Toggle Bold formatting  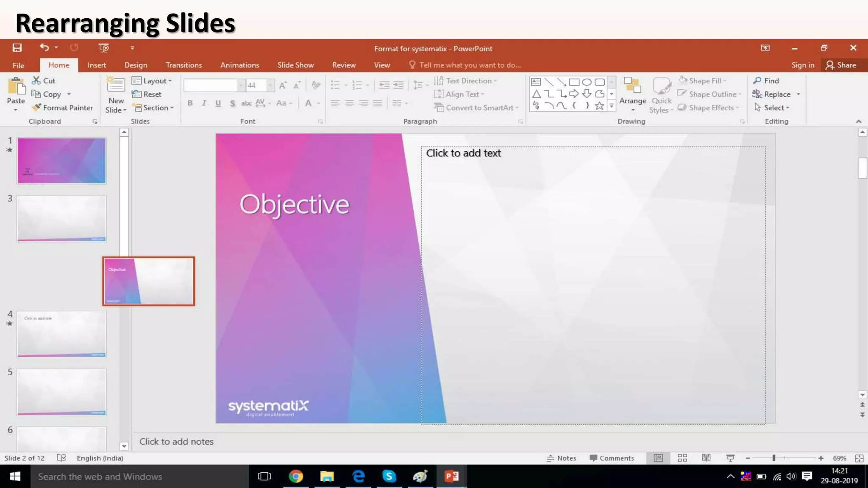point(190,103)
